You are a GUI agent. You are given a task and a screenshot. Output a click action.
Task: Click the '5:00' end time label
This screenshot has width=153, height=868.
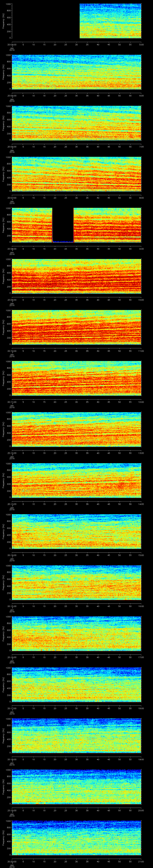(x=141, y=44)
